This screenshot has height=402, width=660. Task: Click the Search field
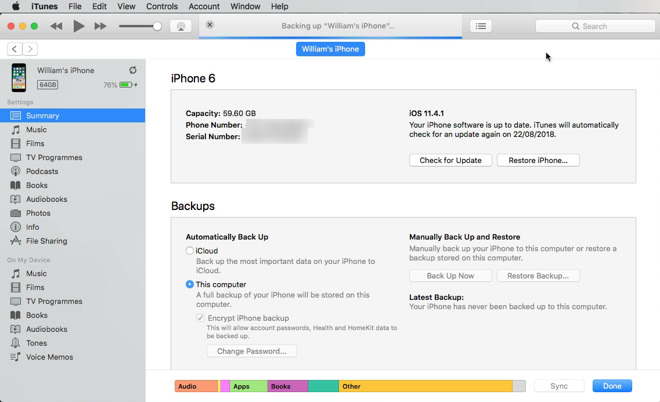(595, 26)
